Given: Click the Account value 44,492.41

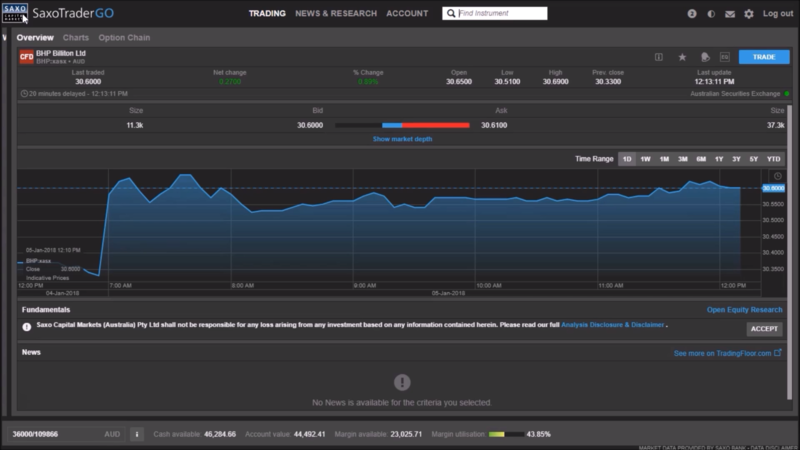Looking at the screenshot, I should (x=309, y=434).
